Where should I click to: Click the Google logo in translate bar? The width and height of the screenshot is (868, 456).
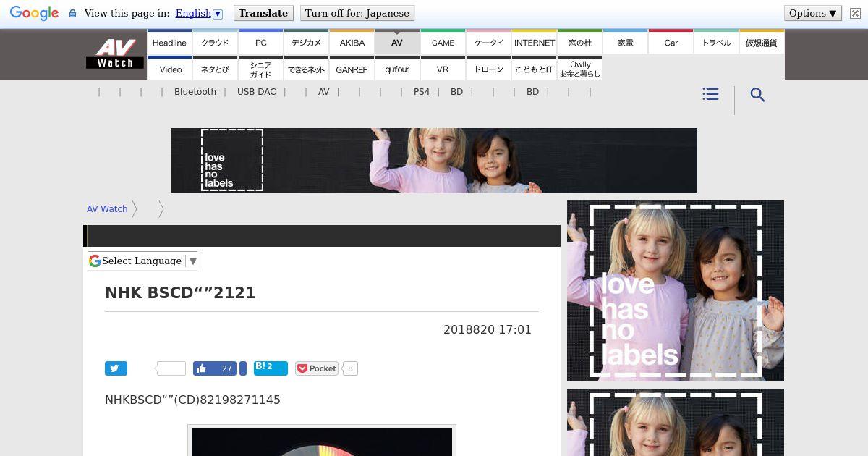click(x=34, y=13)
